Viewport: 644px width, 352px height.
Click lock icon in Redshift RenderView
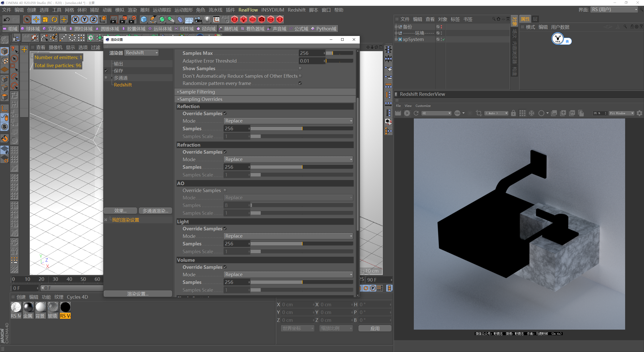pyautogui.click(x=513, y=113)
